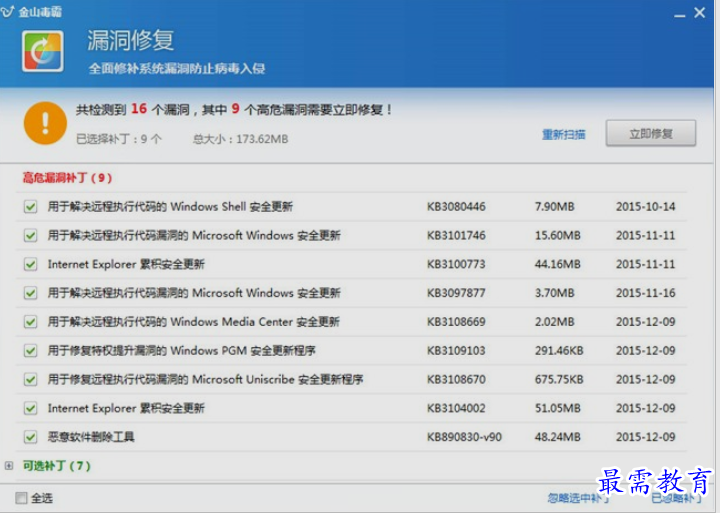Click the KB890830-v90 patch ID
The image size is (720, 513).
pyautogui.click(x=464, y=437)
